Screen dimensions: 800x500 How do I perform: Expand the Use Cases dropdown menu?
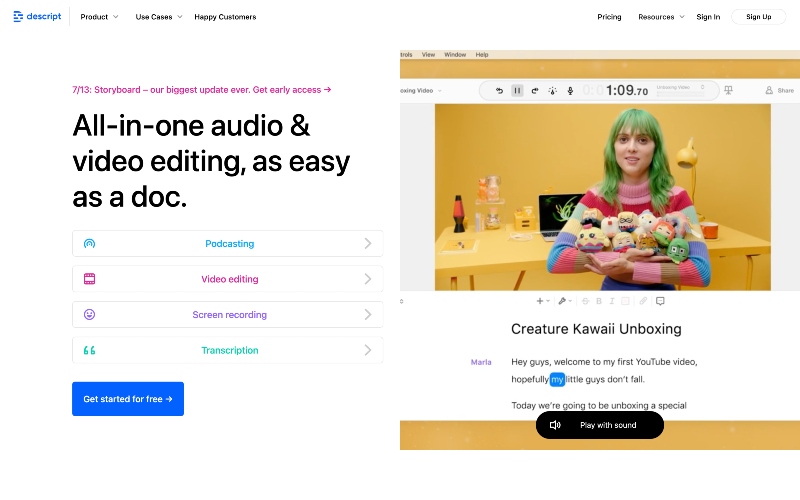click(x=159, y=17)
